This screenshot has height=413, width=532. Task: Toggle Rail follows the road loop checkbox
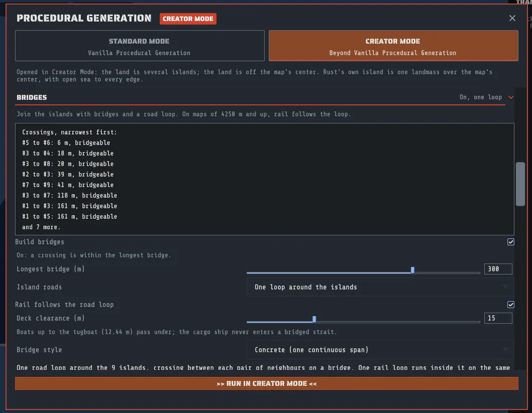pos(510,305)
